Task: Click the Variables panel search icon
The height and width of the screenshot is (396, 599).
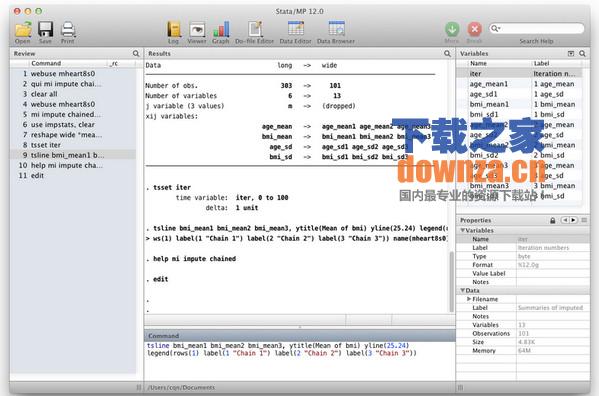Action: (x=582, y=53)
